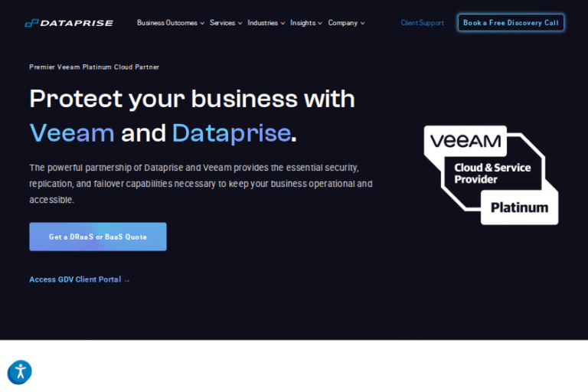Viewport: 588px width, 392px height.
Task: Open the Company menu
Action: click(x=342, y=23)
